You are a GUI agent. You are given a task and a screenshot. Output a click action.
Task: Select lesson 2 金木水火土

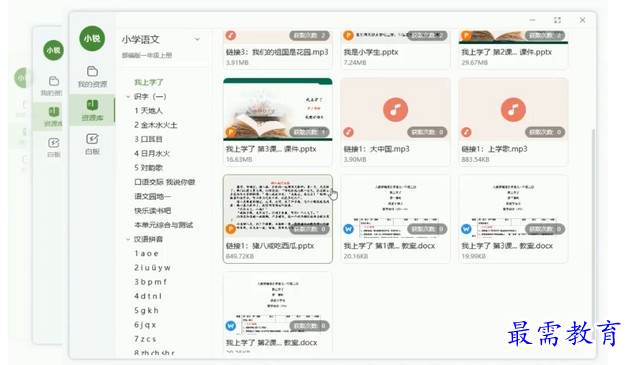click(156, 125)
